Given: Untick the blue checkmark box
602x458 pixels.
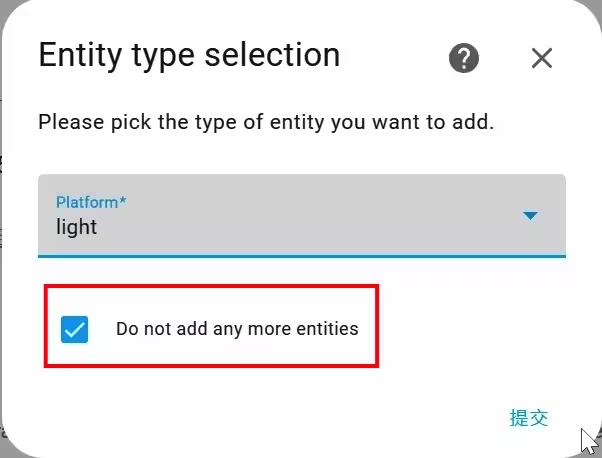Looking at the screenshot, I should coord(74,329).
